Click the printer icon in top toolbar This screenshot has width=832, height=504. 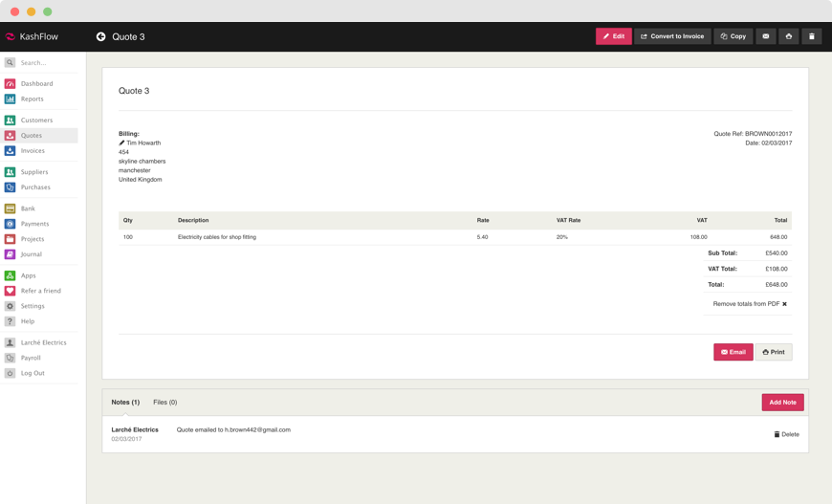(788, 36)
